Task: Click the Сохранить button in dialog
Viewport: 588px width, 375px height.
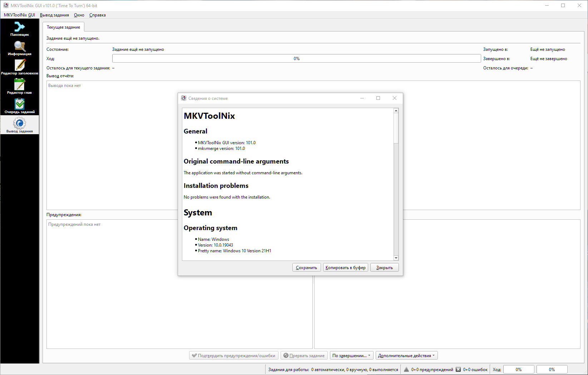Action: pos(306,268)
